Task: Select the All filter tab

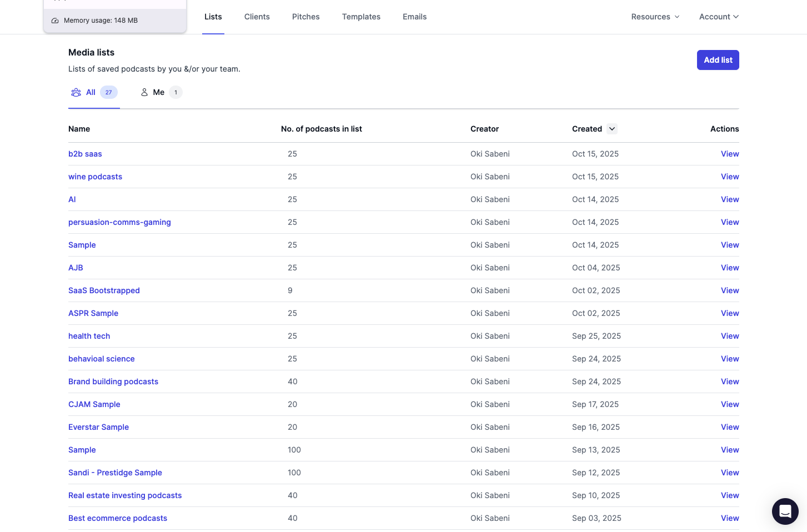Action: pyautogui.click(x=91, y=92)
